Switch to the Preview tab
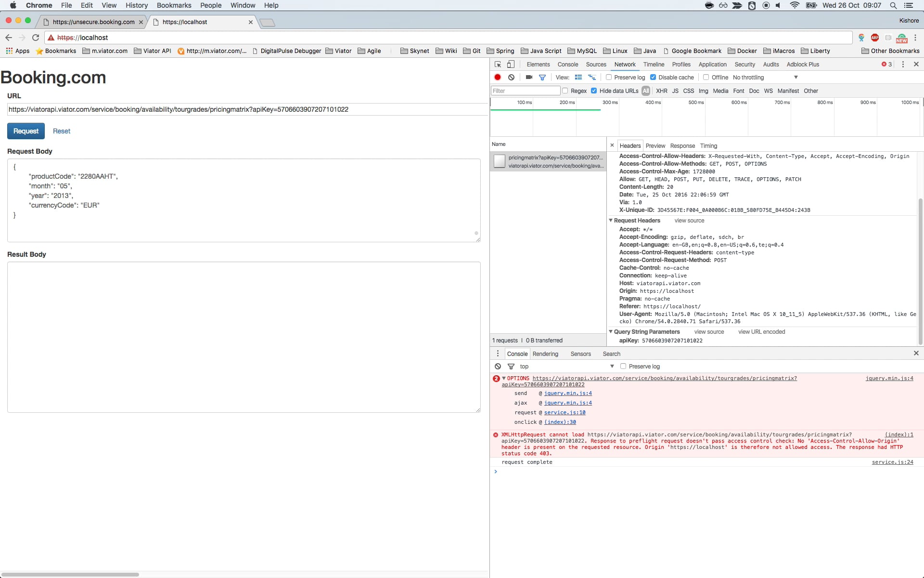The width and height of the screenshot is (924, 578). (655, 145)
